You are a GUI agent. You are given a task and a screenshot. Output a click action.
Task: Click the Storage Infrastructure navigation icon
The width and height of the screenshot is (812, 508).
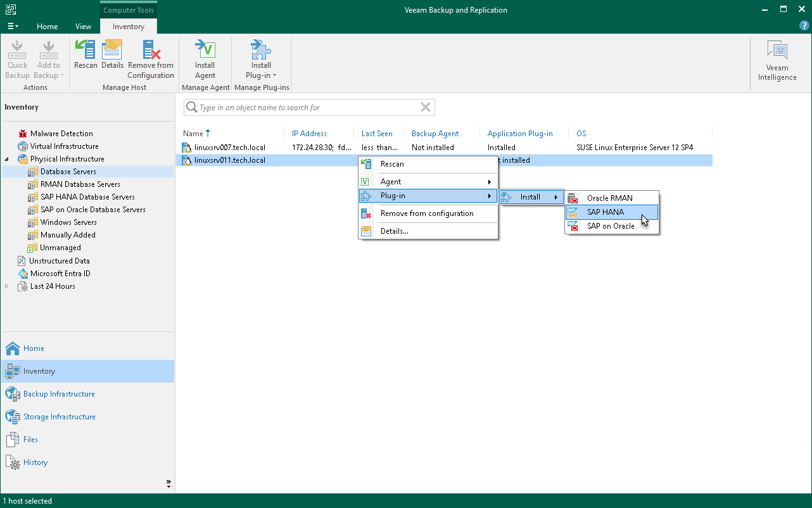click(x=13, y=417)
